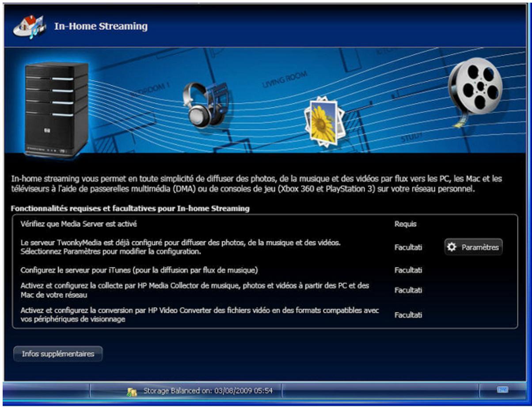Image resolution: width=532 pixels, height=407 pixels.
Task: Click the 'Fonctionnalités requises et facultatives' heading
Action: pyautogui.click(x=130, y=209)
